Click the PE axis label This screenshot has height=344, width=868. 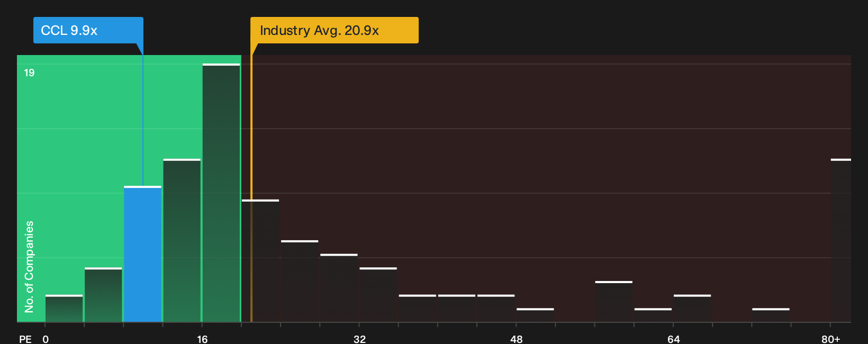25,339
